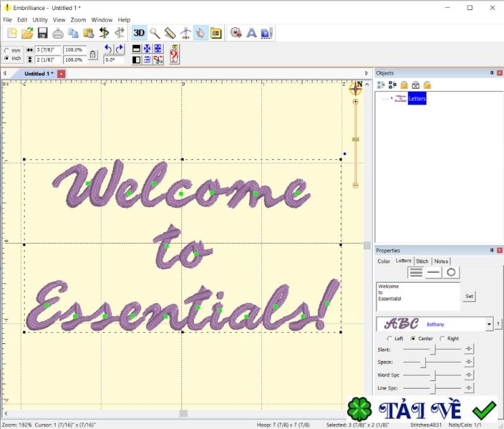Viewport: 504px width, 429px height.
Task: Pin the Objects panel
Action: (492, 73)
